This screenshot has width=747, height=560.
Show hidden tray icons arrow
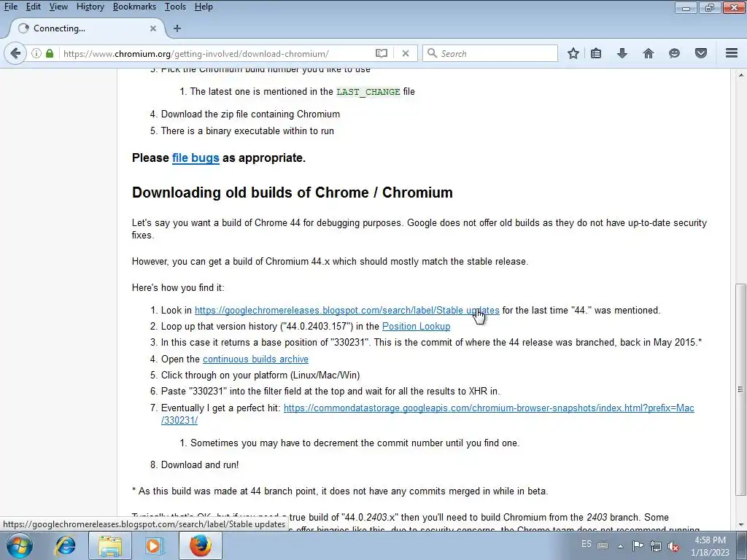620,546
